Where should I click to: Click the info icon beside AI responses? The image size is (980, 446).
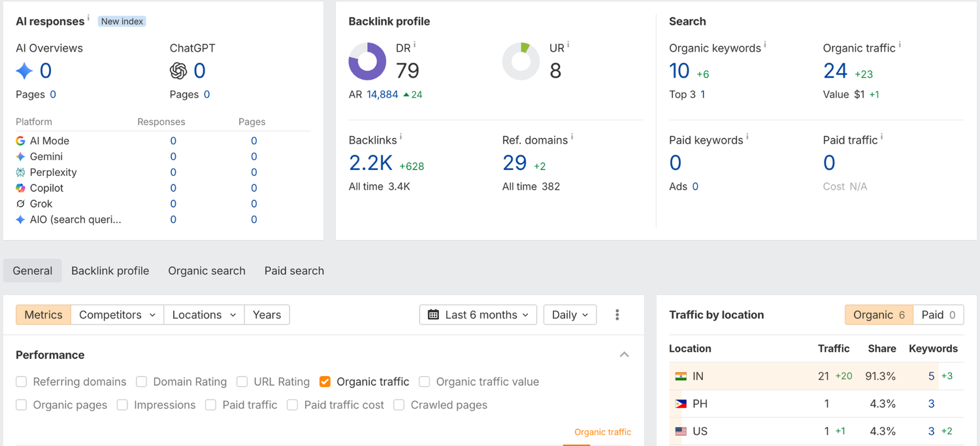89,18
